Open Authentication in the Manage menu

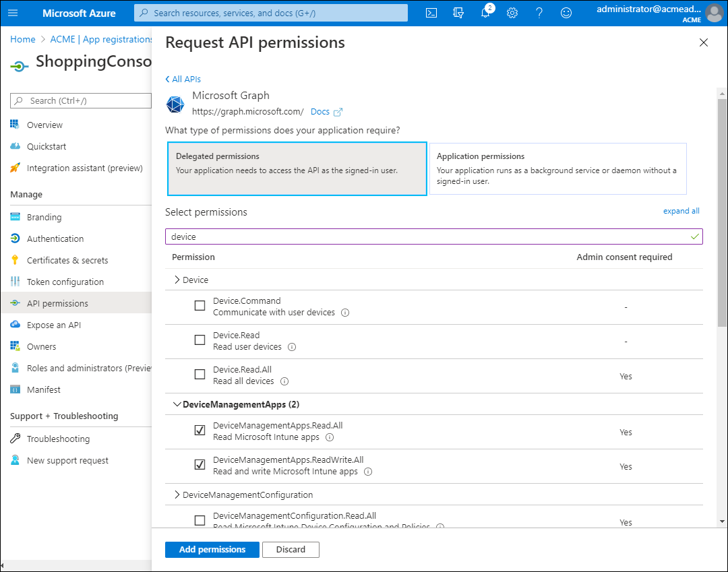click(55, 239)
